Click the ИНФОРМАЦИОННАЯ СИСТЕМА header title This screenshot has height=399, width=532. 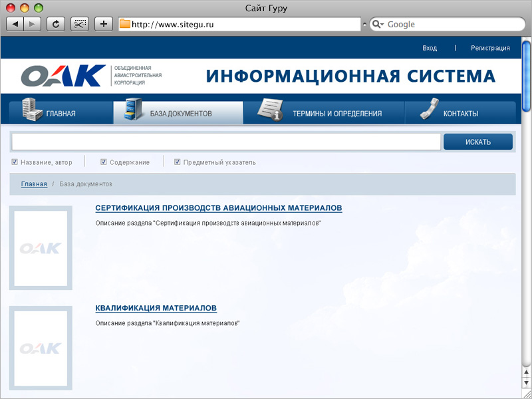pyautogui.click(x=350, y=76)
